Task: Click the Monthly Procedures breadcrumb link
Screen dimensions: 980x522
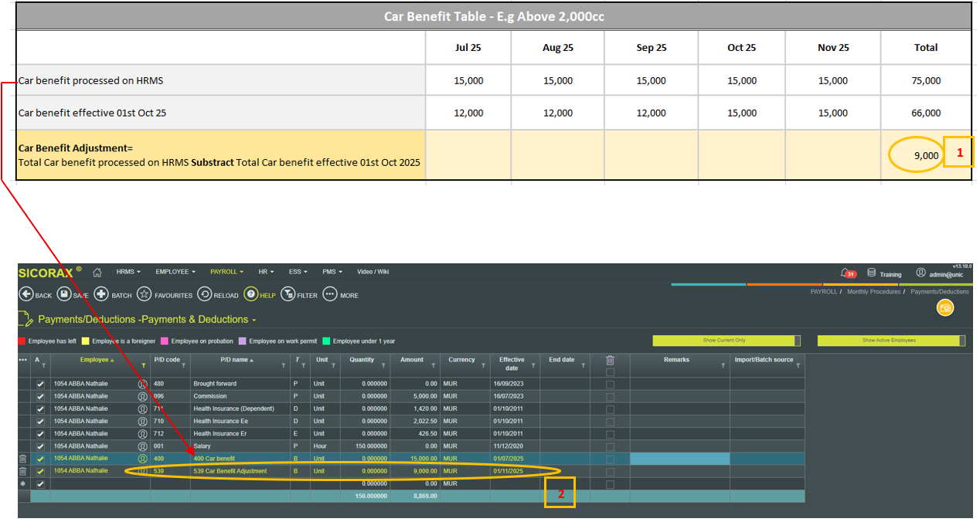Action: [873, 292]
